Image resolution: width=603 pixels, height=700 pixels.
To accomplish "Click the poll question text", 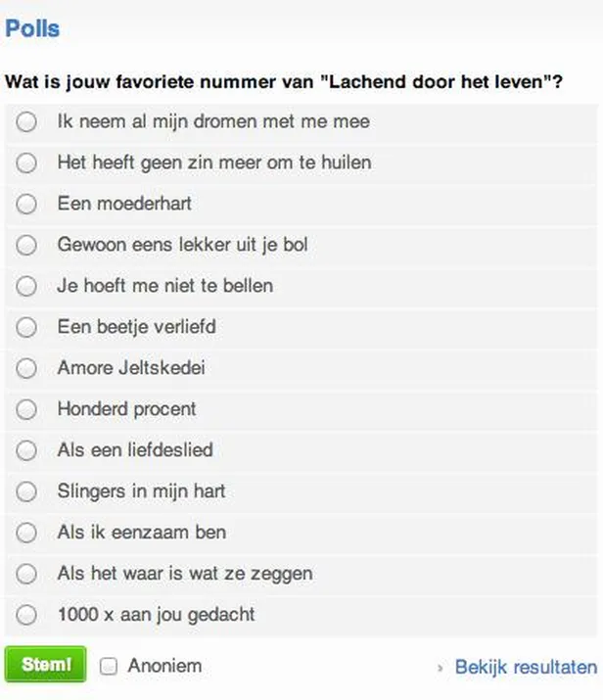I will 284,82.
